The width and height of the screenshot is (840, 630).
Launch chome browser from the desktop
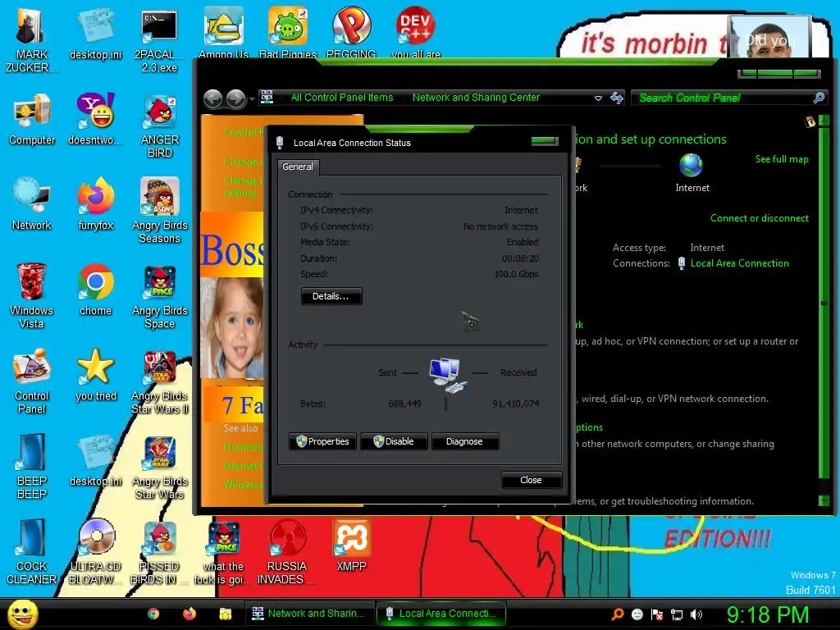95,290
